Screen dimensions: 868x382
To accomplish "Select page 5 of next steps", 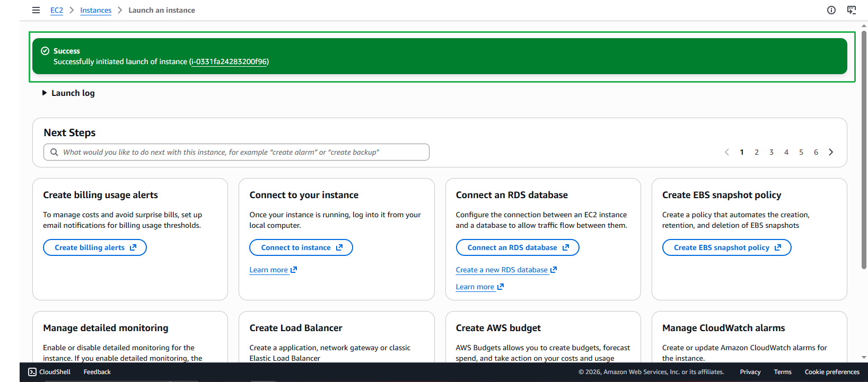I will pos(801,152).
